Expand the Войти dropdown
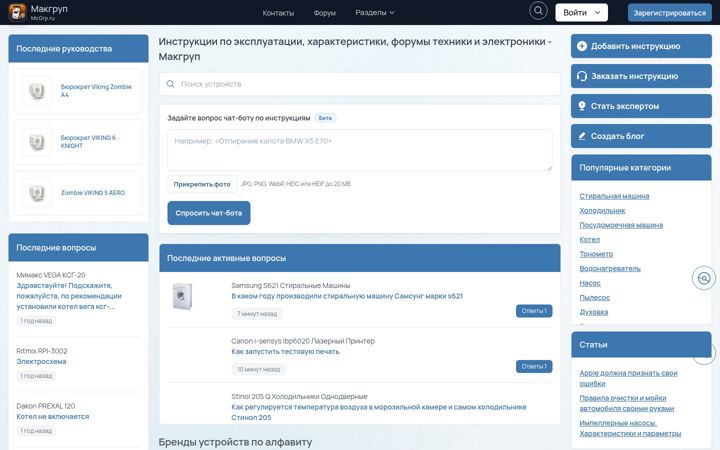720x450 pixels. click(581, 12)
